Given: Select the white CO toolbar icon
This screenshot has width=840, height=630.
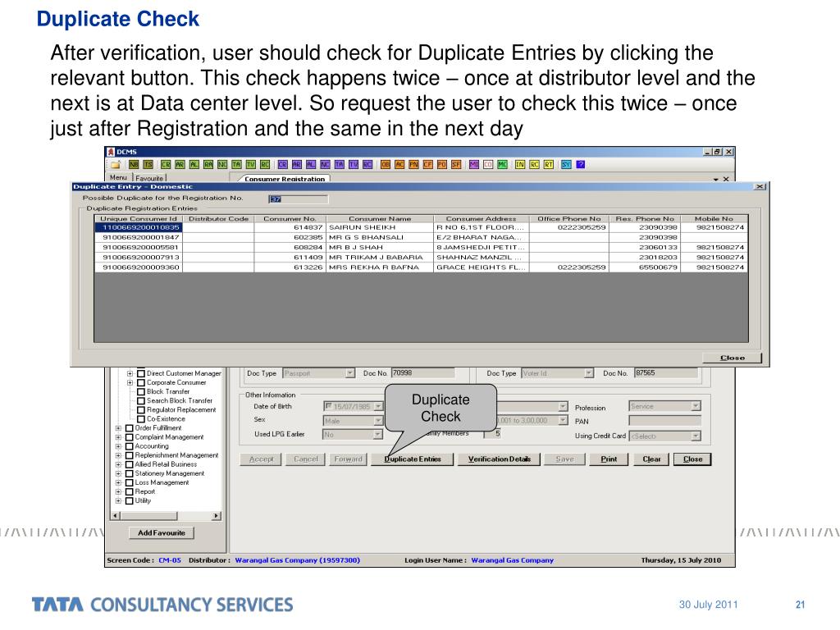Looking at the screenshot, I should [488, 164].
